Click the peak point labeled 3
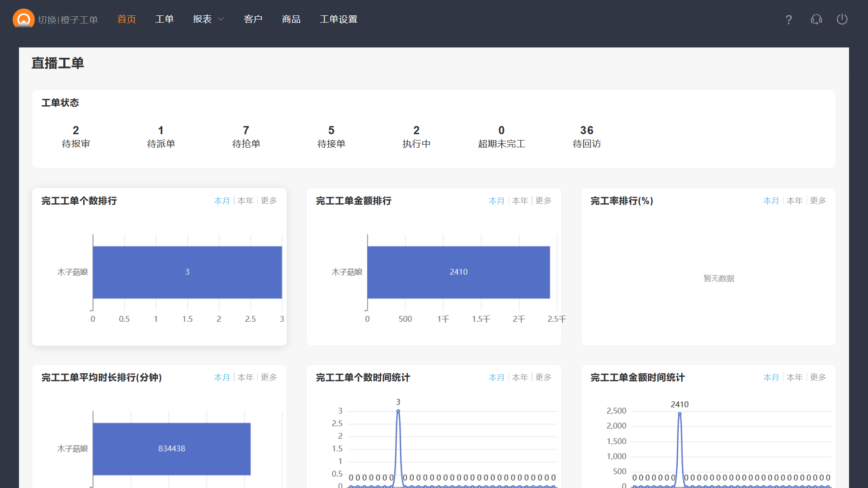 tap(398, 411)
